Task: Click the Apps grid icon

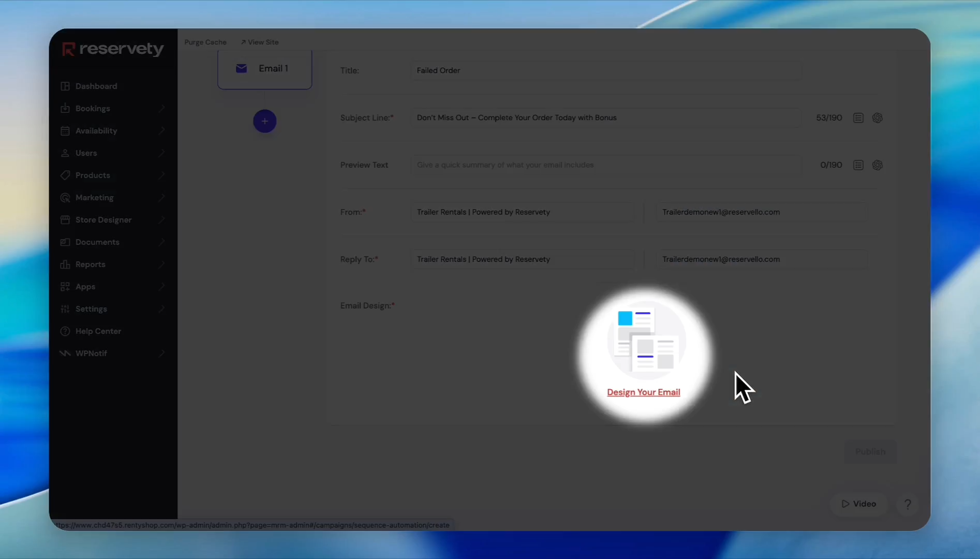Action: tap(65, 286)
